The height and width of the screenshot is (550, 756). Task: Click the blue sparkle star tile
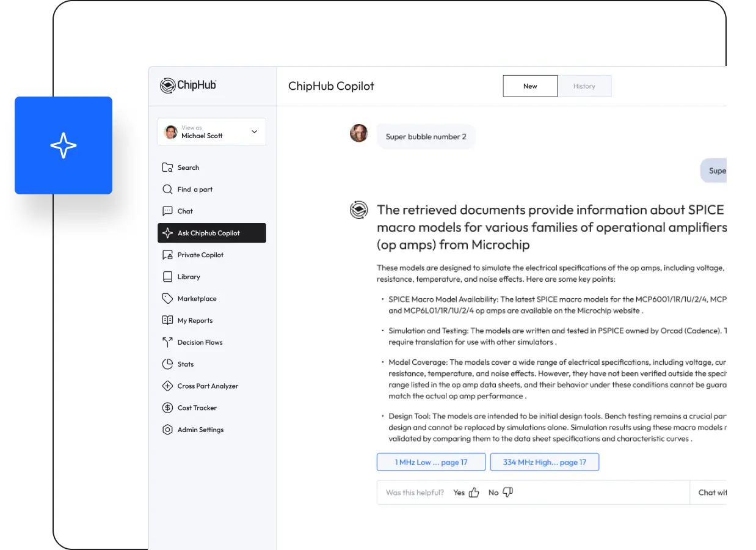point(64,145)
